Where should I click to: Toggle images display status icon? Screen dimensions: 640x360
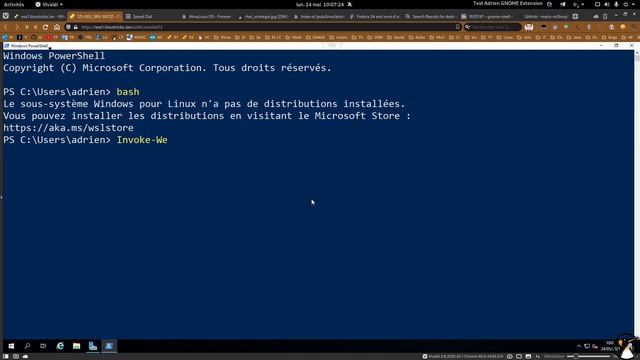tap(528, 356)
